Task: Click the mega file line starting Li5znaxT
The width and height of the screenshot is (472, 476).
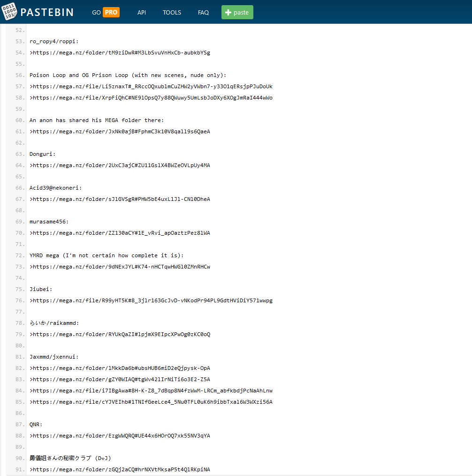Action: 151,86
